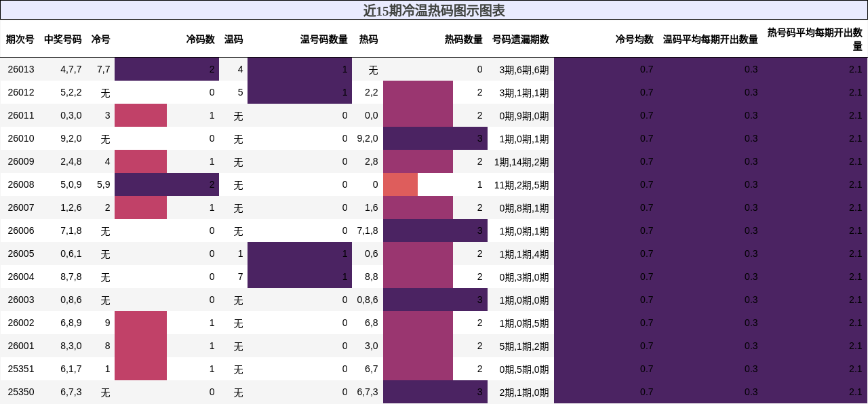Click the purple warm-code bar for period 26012

[x=298, y=92]
